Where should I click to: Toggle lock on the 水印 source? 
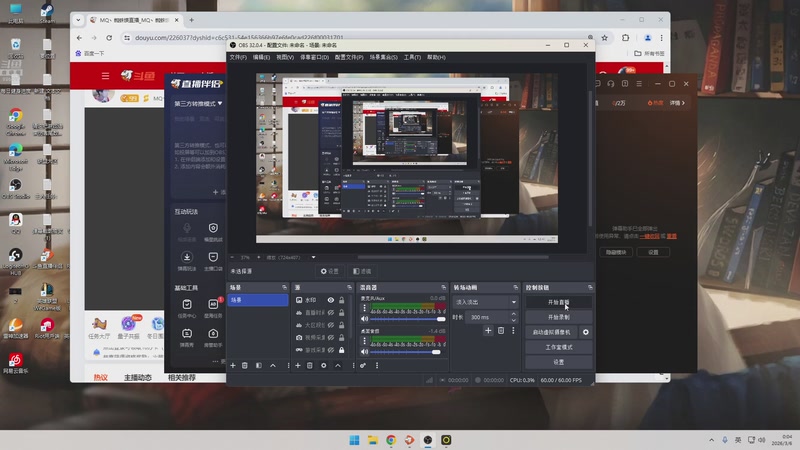coord(341,300)
